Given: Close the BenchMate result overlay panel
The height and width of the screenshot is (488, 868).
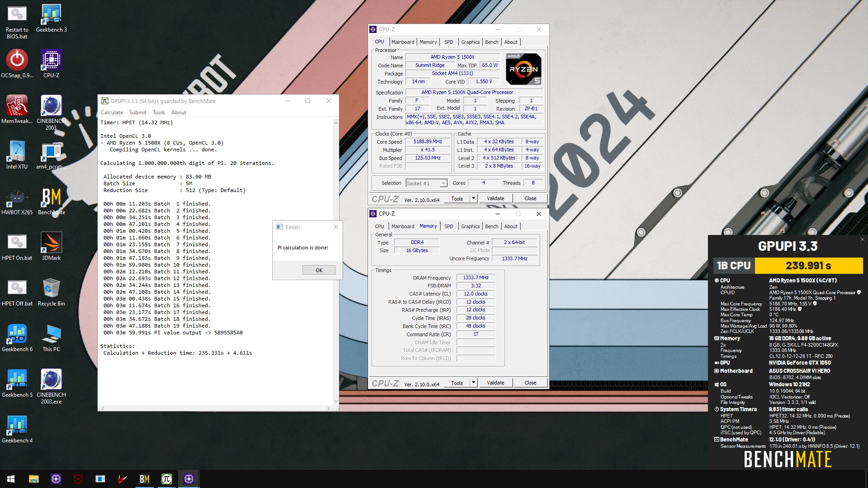Looking at the screenshot, I should [862, 239].
